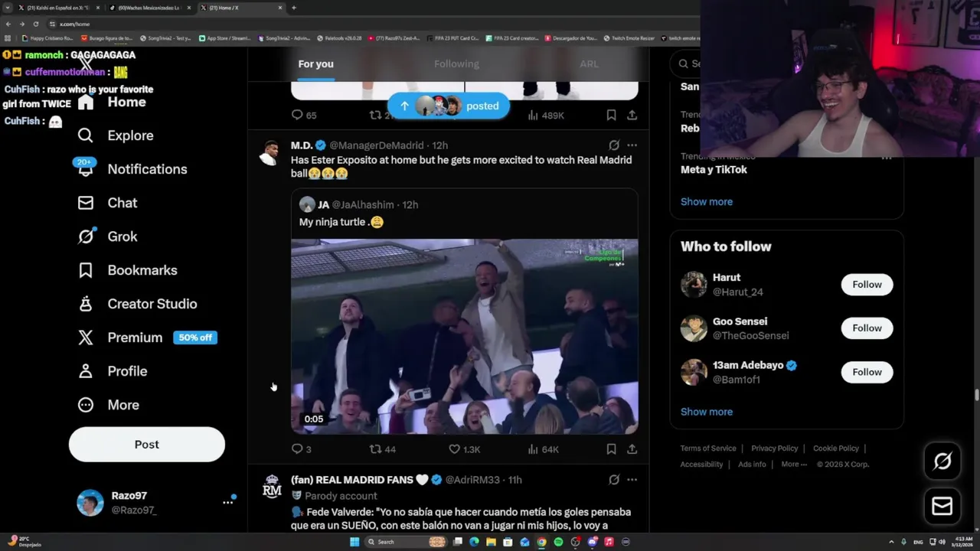Play the quoted Real Madrid celebration video
Screen dimensions: 980x551
point(464,337)
